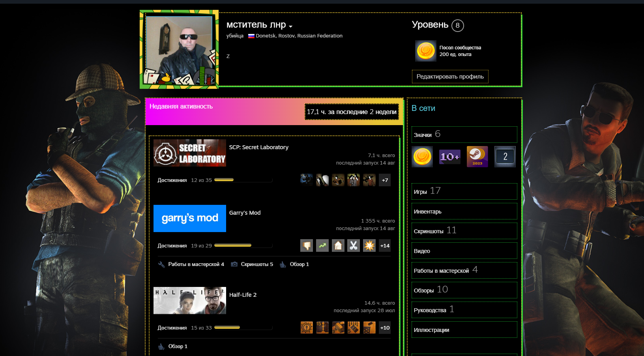Show +10 more Half-Life 2 achievements

click(x=385, y=328)
